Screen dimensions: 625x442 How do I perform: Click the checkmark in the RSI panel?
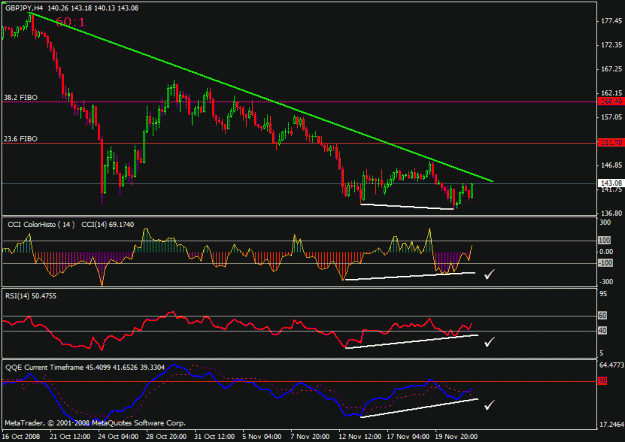[489, 342]
